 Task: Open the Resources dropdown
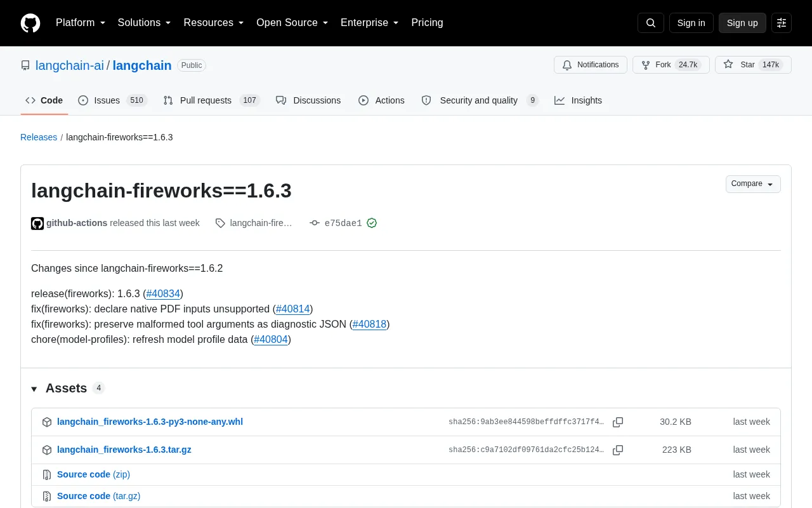214,23
